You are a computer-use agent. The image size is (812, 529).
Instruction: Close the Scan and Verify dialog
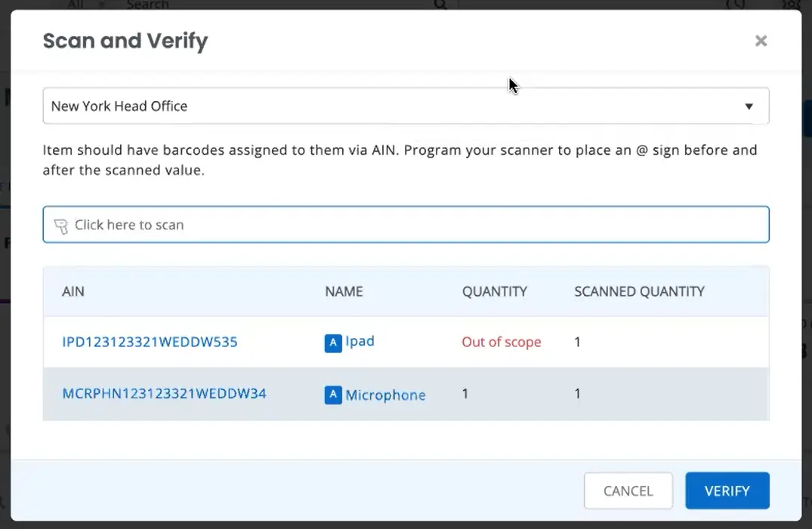tap(761, 41)
